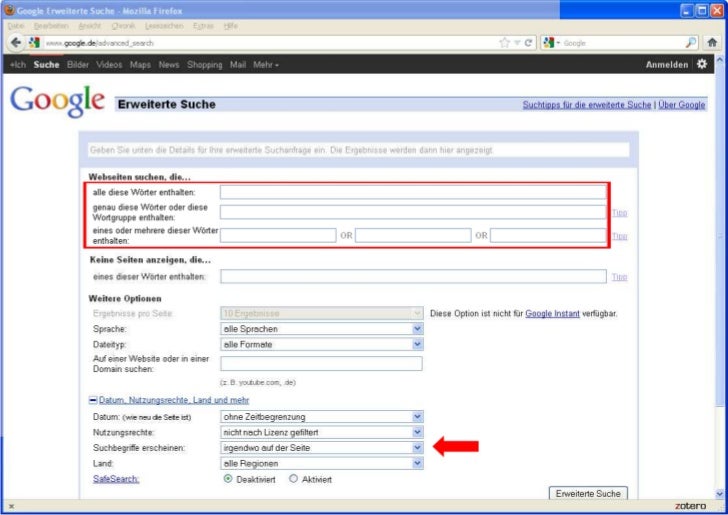This screenshot has width=728, height=515.
Task: Click the first OR word field
Action: 278,235
